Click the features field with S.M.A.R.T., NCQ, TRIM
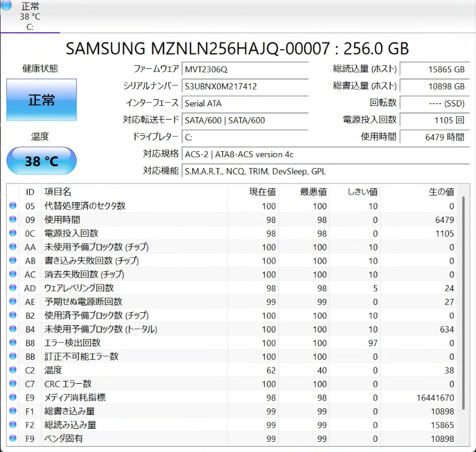This screenshot has width=476, height=452. click(x=325, y=172)
